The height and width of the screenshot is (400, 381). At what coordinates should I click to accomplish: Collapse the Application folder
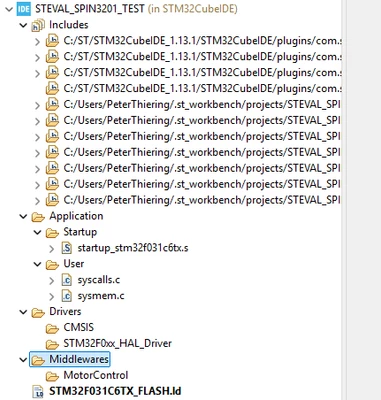pyautogui.click(x=23, y=216)
